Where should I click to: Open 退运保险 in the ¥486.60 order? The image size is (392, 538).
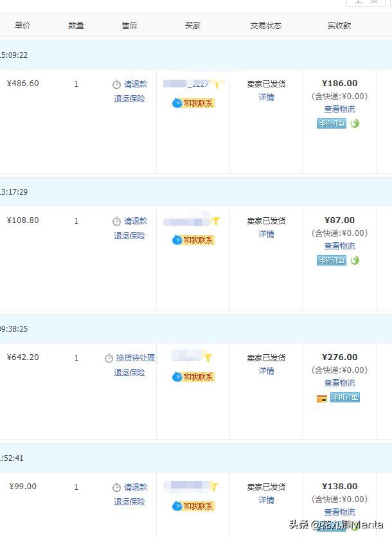[x=130, y=99]
